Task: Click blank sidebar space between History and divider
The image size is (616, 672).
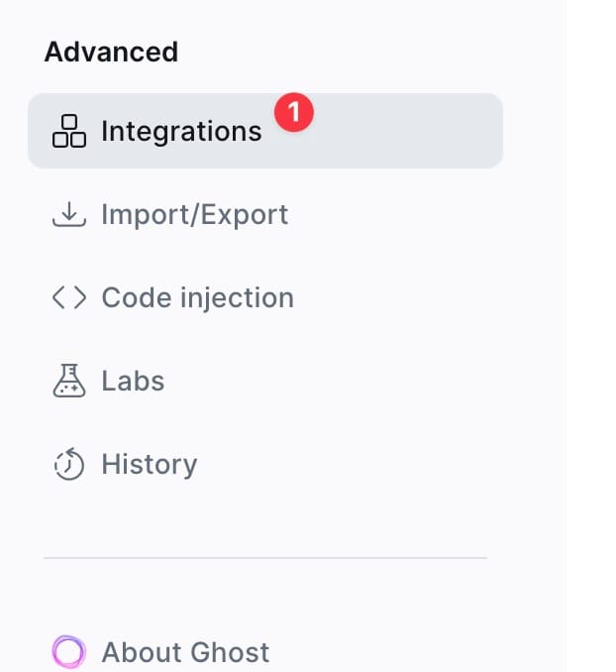Action: click(265, 515)
